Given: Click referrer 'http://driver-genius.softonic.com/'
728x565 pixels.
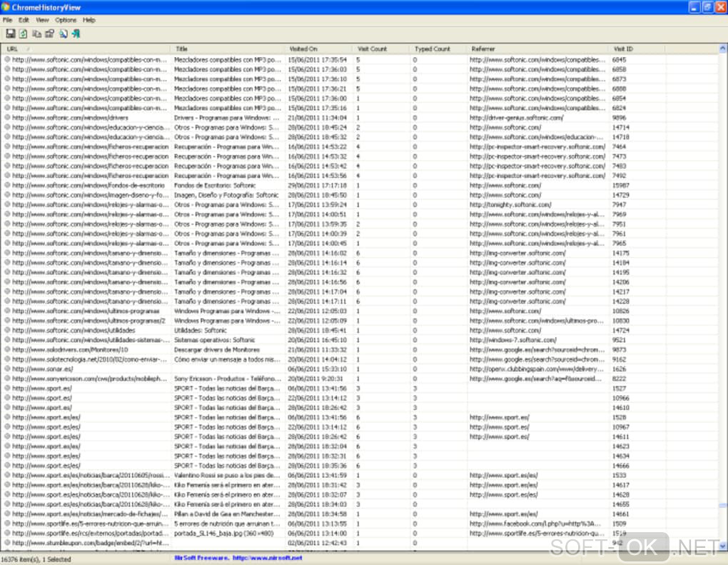Looking at the screenshot, I should coord(516,118).
